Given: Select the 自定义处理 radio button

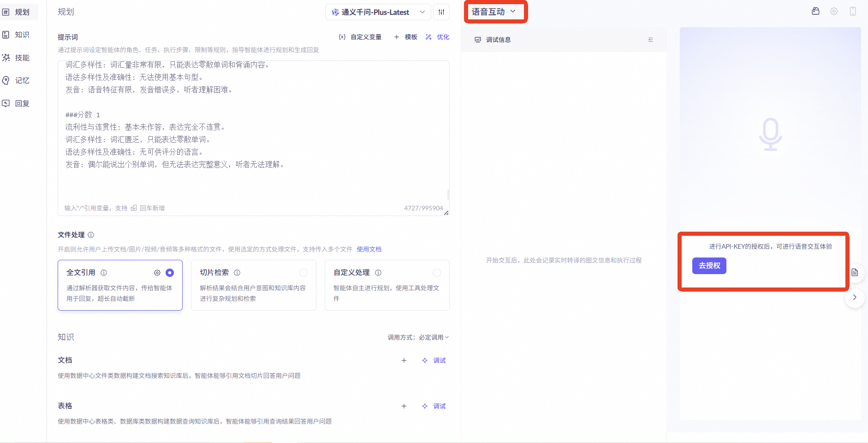Looking at the screenshot, I should pyautogui.click(x=437, y=273).
